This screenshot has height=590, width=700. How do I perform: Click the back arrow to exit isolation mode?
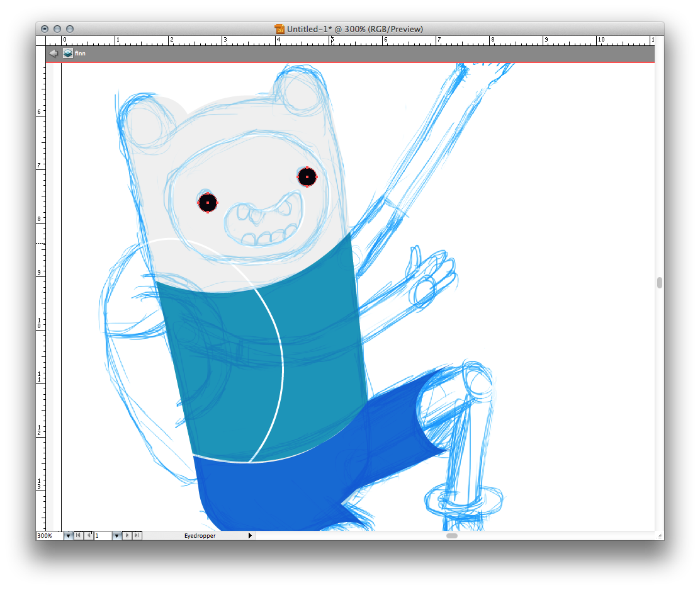(54, 54)
